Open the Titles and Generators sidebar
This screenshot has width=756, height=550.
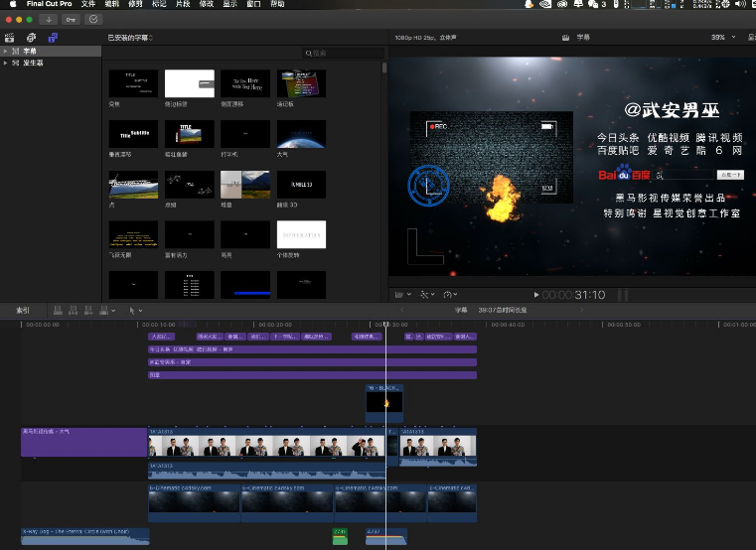coord(53,37)
